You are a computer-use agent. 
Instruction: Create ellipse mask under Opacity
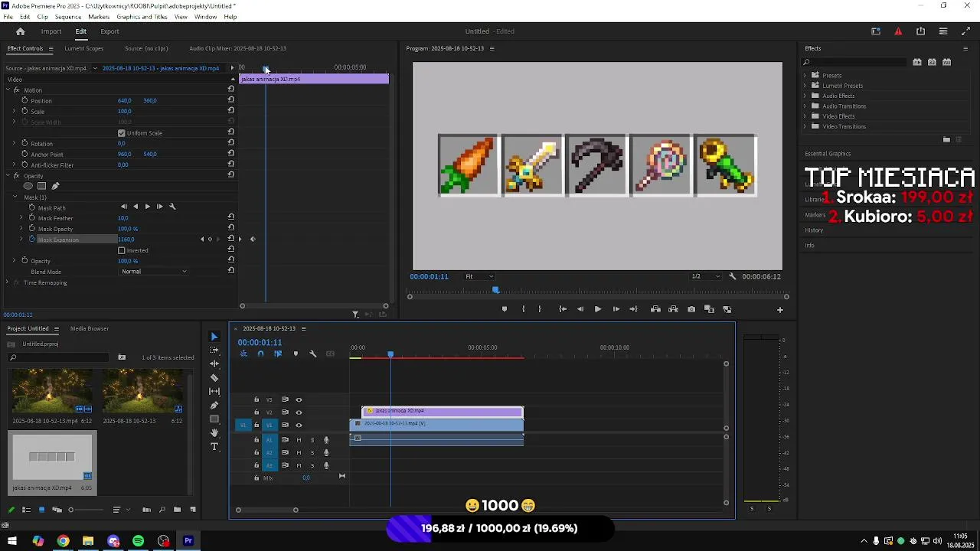click(28, 186)
